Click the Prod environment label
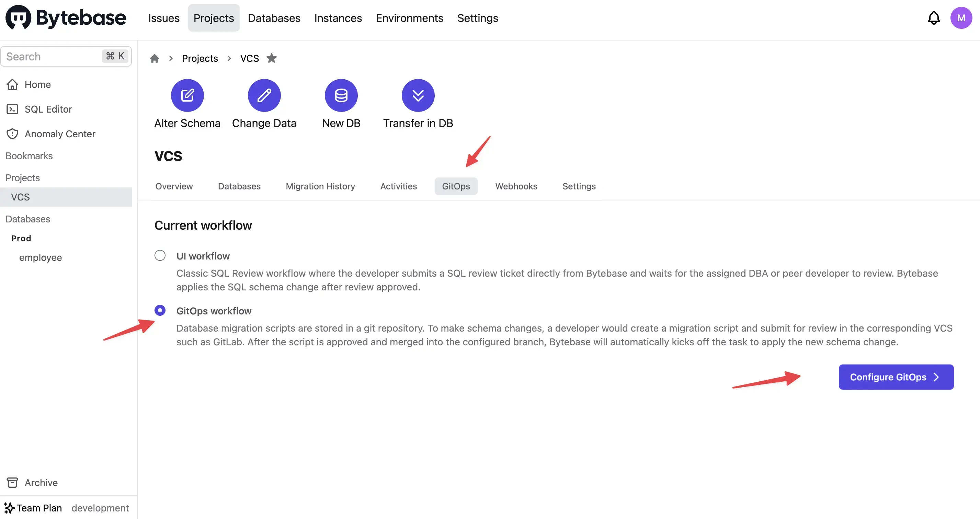This screenshot has height=519, width=980. point(21,239)
